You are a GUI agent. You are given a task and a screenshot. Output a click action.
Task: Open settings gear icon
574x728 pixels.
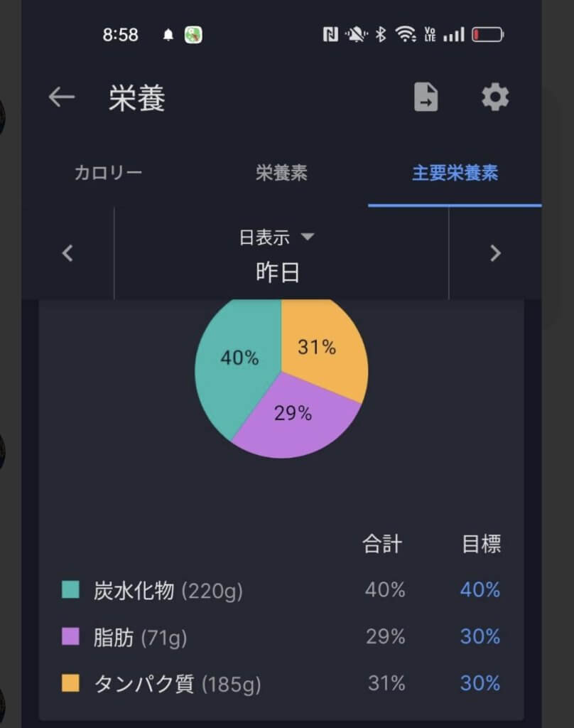[495, 97]
